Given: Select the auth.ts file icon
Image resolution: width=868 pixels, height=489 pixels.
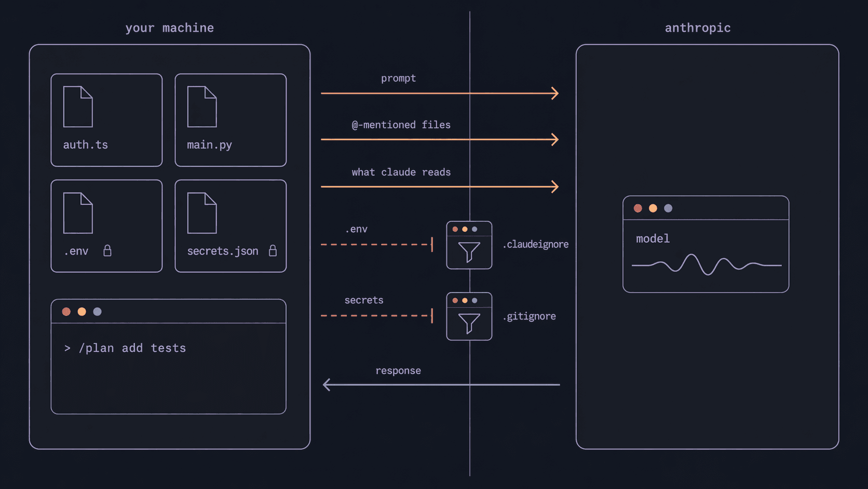Looking at the screenshot, I should (x=78, y=107).
